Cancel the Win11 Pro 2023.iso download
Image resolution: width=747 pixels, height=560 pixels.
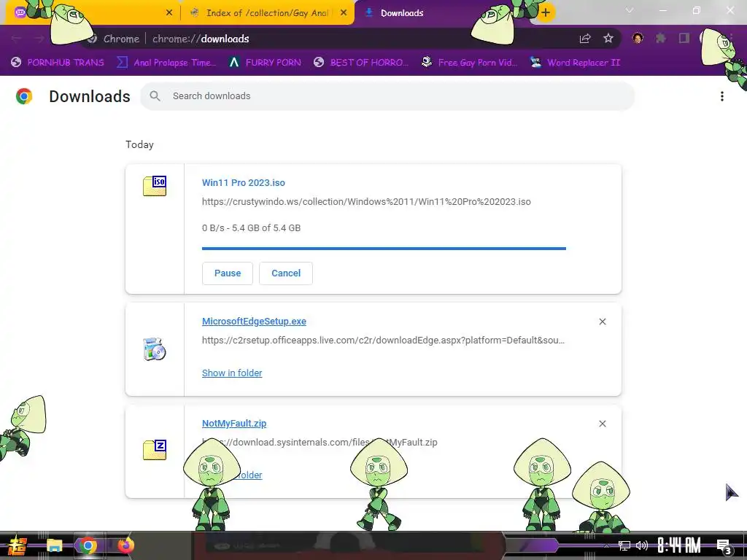click(286, 273)
